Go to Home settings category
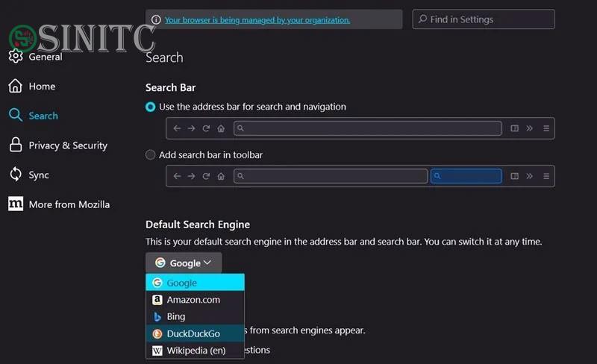Viewport: 597px width, 364px height. (42, 87)
